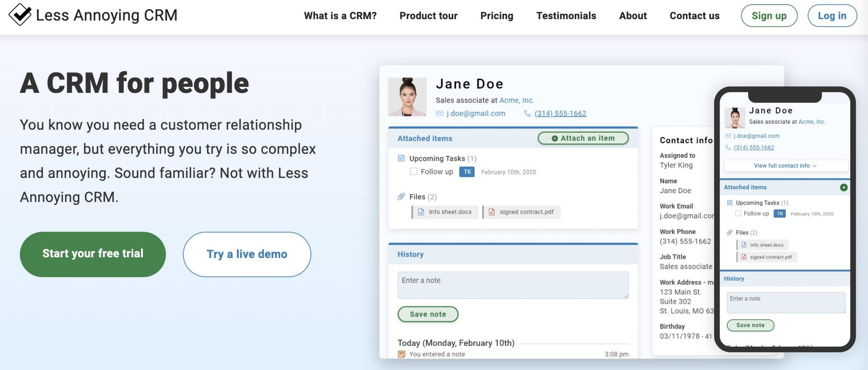Click the TK badge on desktop Follow up task
The height and width of the screenshot is (370, 868).
pos(467,172)
